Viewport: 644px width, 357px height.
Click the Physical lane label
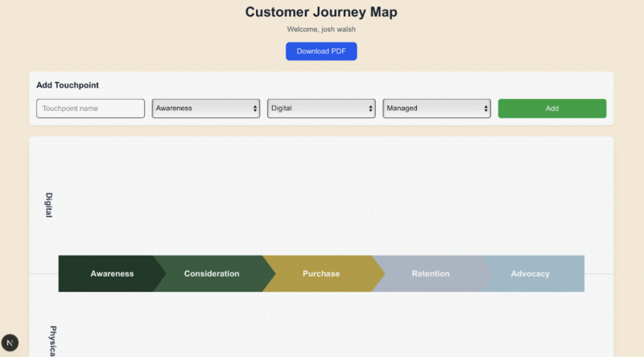pos(52,341)
